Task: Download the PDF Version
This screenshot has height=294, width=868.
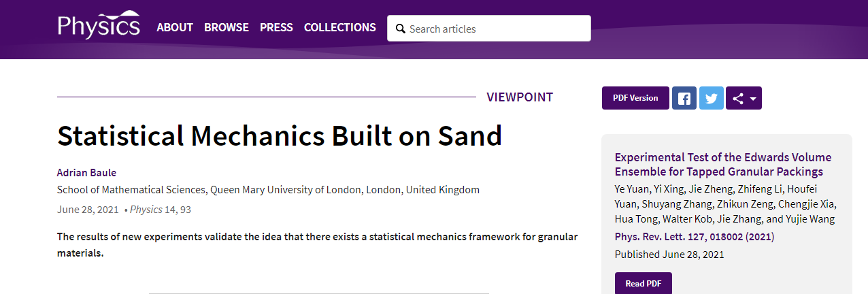Action: pyautogui.click(x=635, y=98)
